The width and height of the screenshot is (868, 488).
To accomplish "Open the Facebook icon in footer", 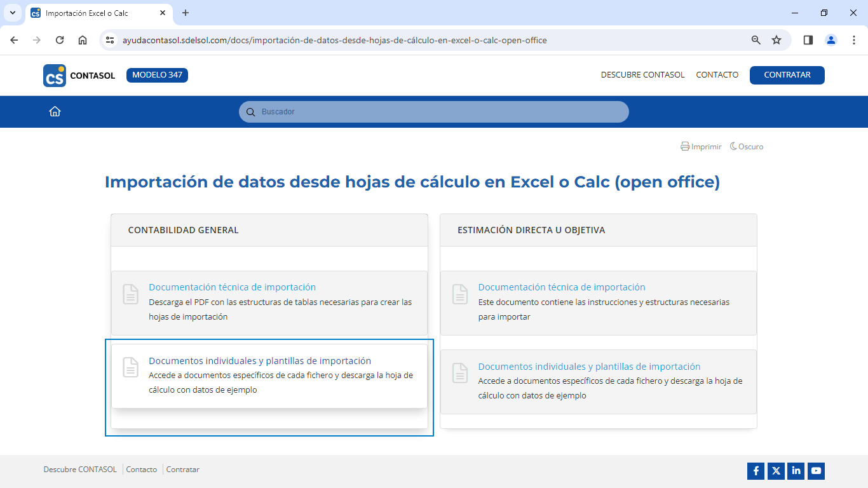I will [x=756, y=471].
